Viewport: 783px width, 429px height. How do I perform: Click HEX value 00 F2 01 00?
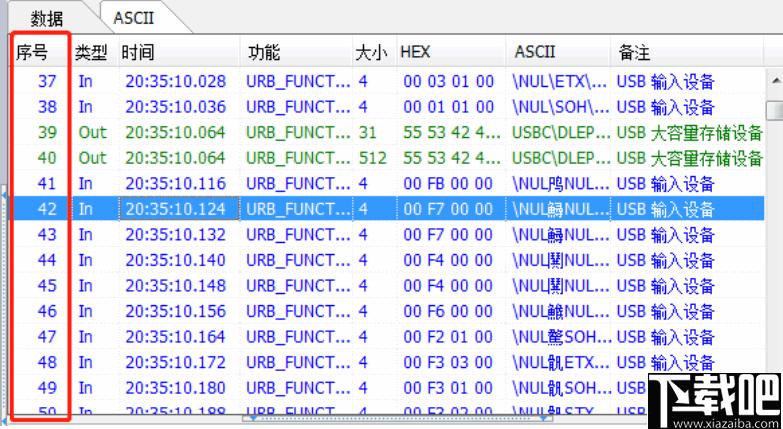tap(448, 337)
